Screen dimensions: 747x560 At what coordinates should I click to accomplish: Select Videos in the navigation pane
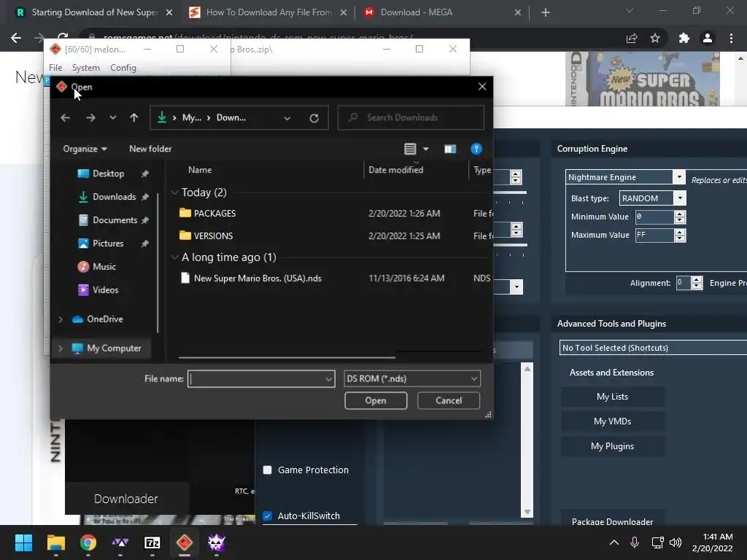105,289
